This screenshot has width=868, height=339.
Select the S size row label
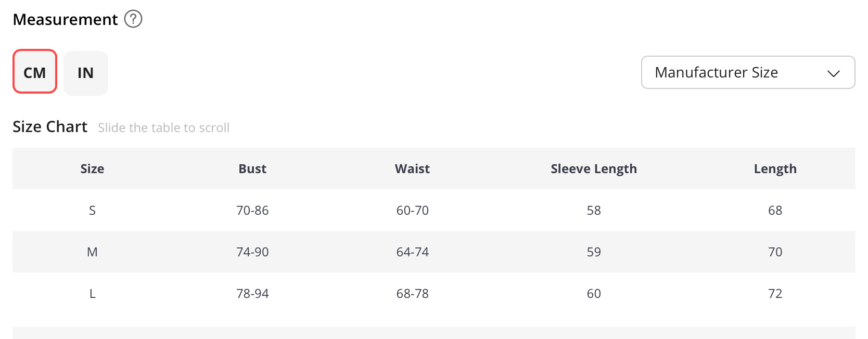click(92, 211)
